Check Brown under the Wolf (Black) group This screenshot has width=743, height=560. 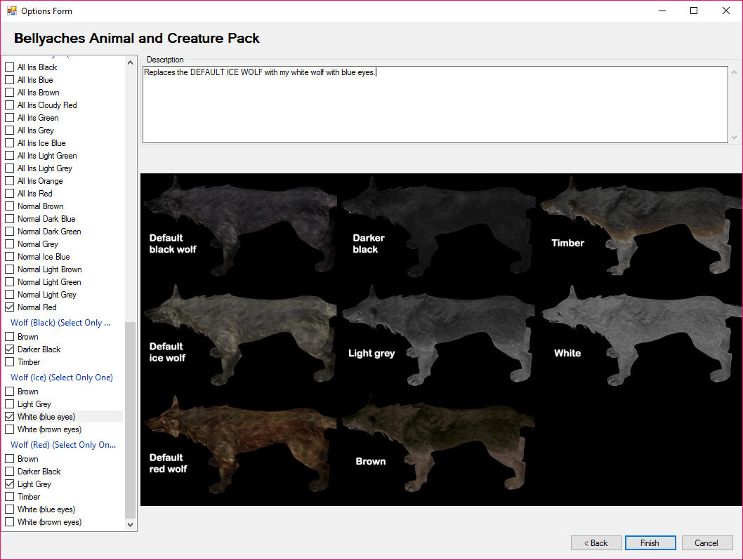[x=9, y=337]
